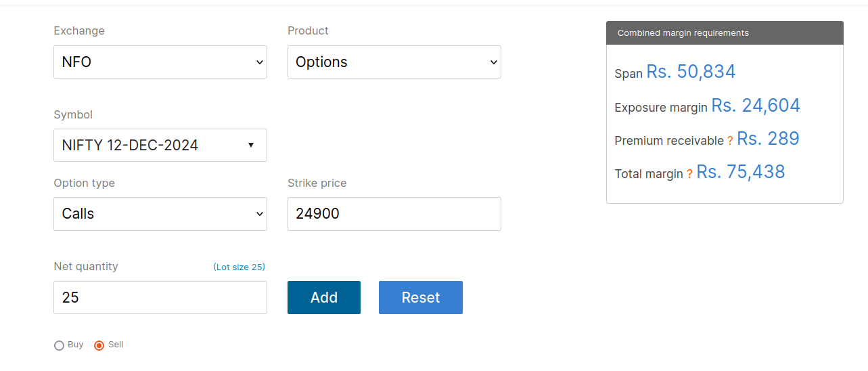This screenshot has width=868, height=371.
Task: Click the Symbol dropdown triangle arrow
Action: 251,146
